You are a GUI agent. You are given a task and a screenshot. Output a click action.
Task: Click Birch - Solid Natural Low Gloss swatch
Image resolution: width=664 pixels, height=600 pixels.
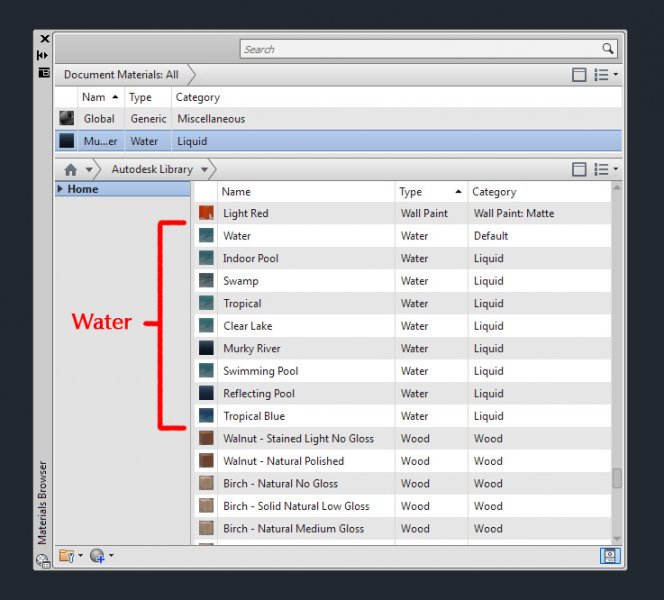coord(206,506)
